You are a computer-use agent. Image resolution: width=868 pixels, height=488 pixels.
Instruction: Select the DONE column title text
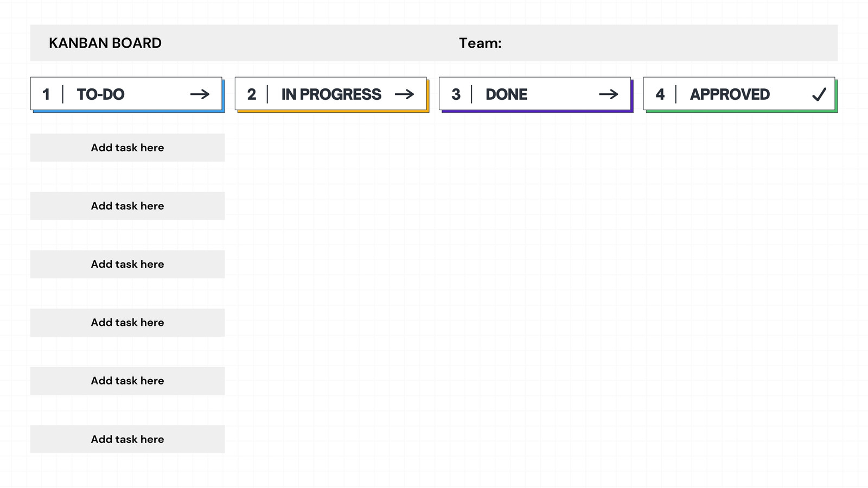506,94
